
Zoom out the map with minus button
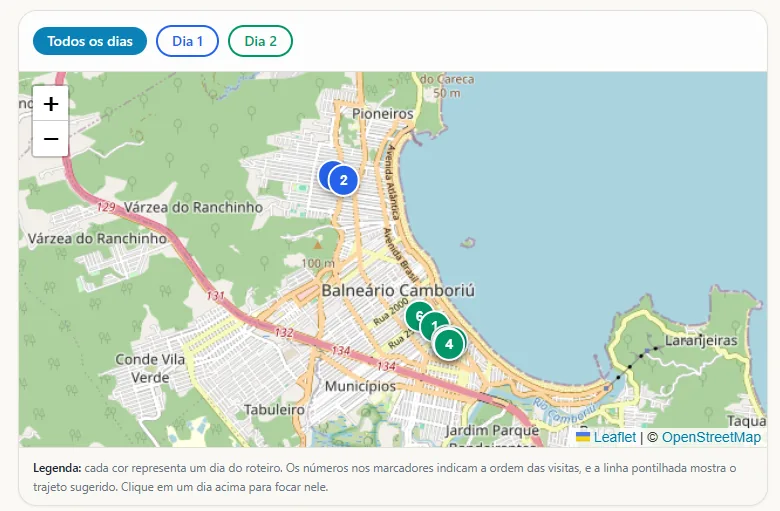tap(51, 139)
